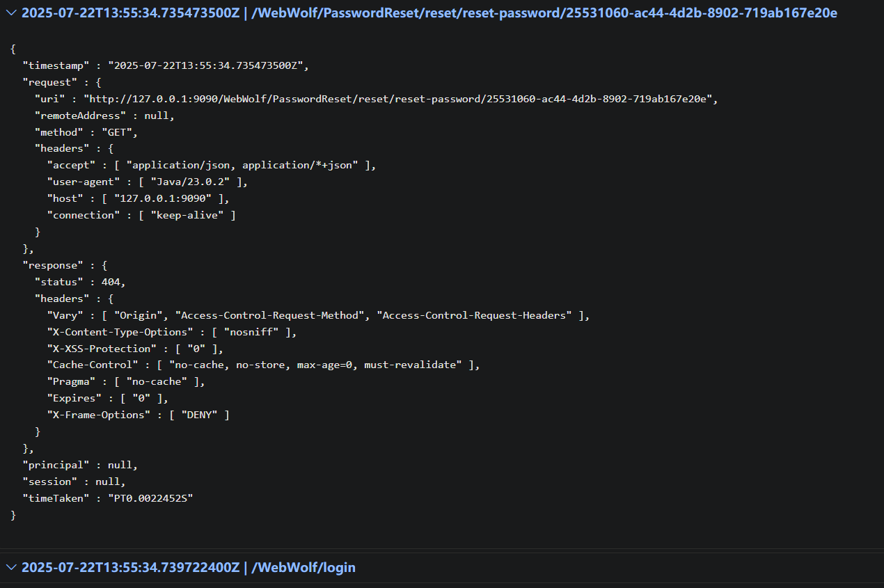Click the "X-Content-Type-Options" nosniff value
This screenshot has width=884, height=588.
(253, 332)
